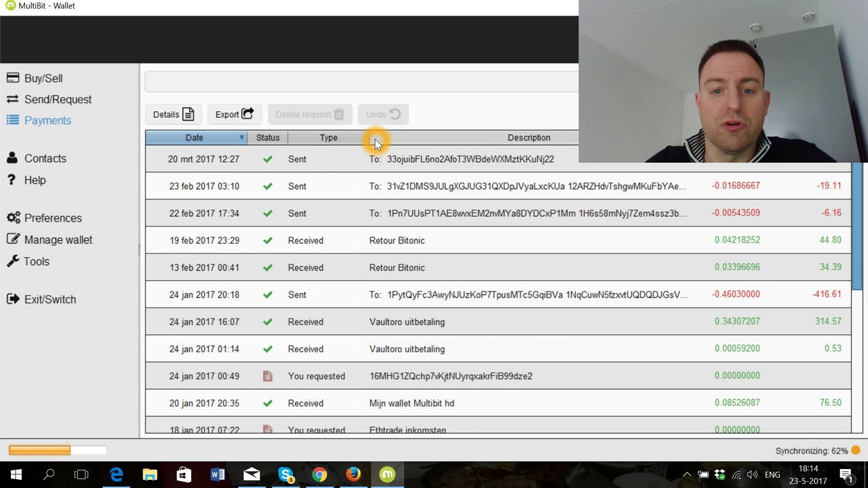Open Google Chrome from the taskbar
This screenshot has height=488, width=868.
point(319,474)
